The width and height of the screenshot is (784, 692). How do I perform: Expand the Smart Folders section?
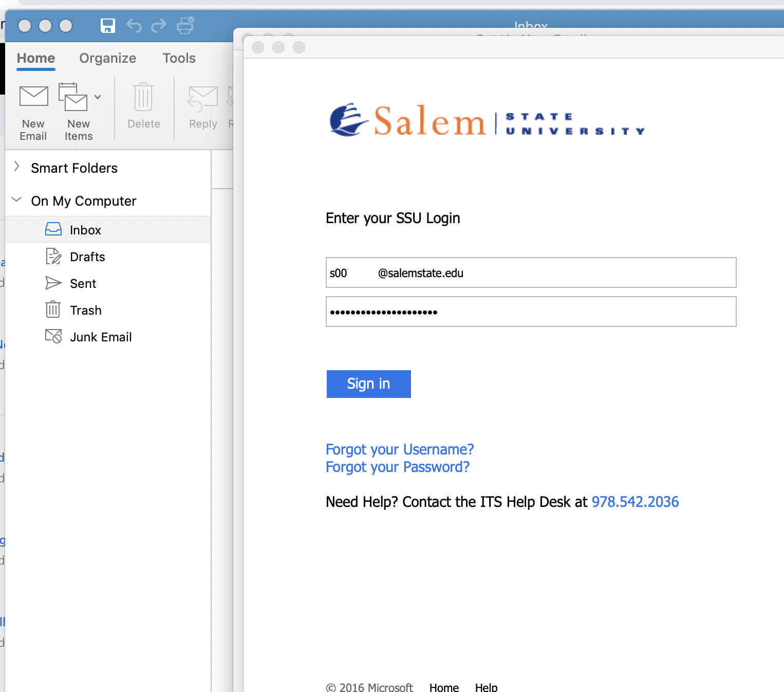pos(17,167)
